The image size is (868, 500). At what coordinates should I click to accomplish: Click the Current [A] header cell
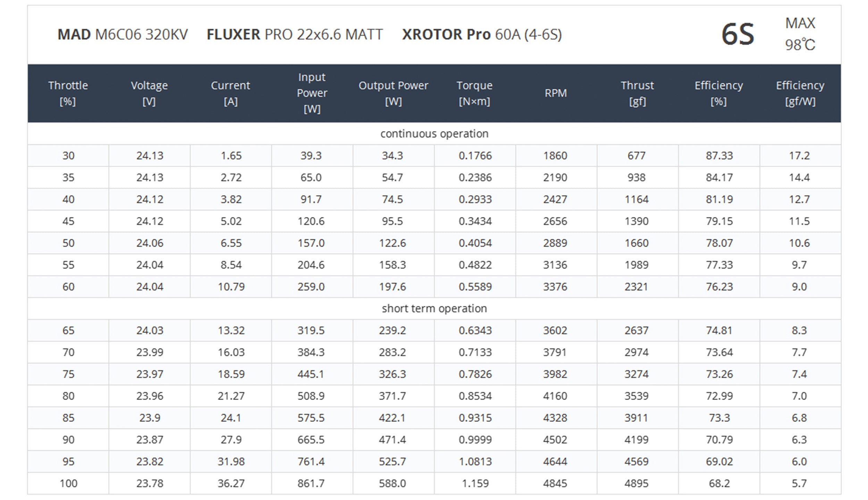coord(231,93)
